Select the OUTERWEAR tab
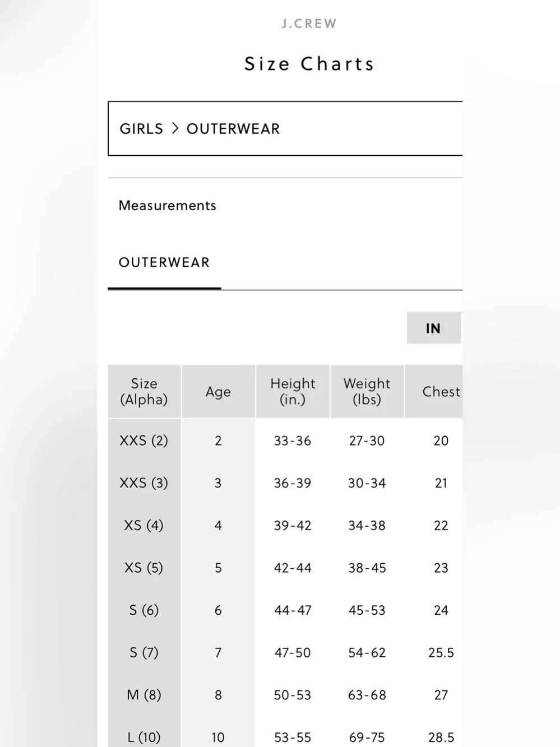Screen dimensions: 560x747 pos(164,262)
